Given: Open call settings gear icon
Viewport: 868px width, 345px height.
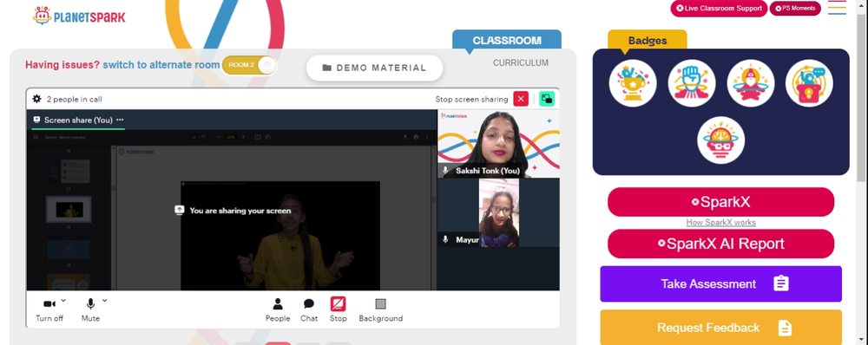Looking at the screenshot, I should 37,99.
